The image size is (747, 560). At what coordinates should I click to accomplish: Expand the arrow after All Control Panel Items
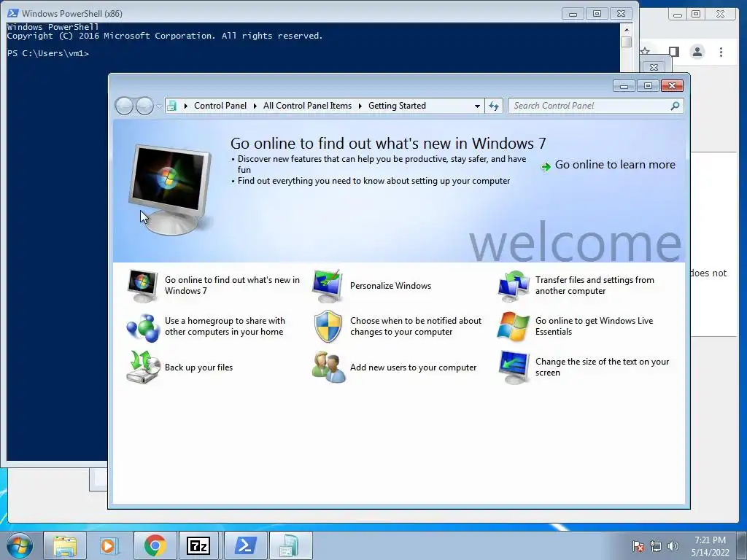click(360, 106)
